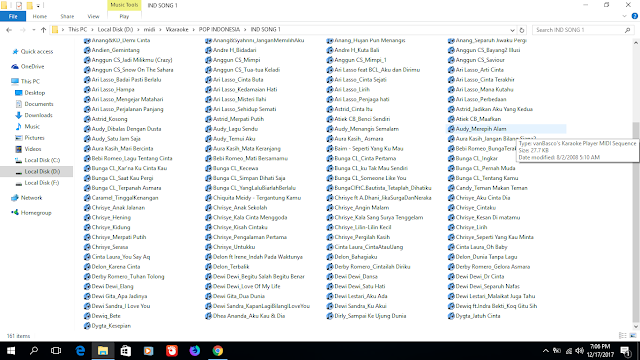The height and width of the screenshot is (360, 640).
Task: Navigate to POP INDONESIA breadcrumb
Action: click(219, 30)
